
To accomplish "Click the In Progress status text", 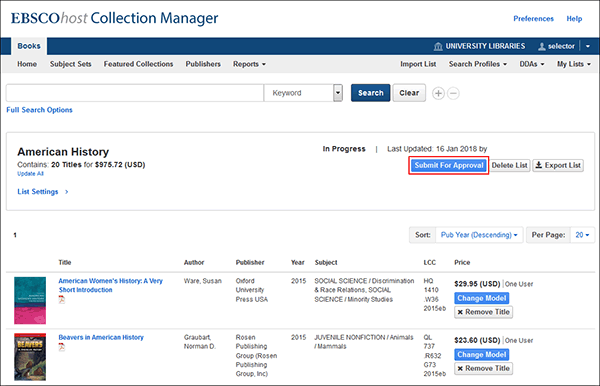I will pyautogui.click(x=344, y=149).
